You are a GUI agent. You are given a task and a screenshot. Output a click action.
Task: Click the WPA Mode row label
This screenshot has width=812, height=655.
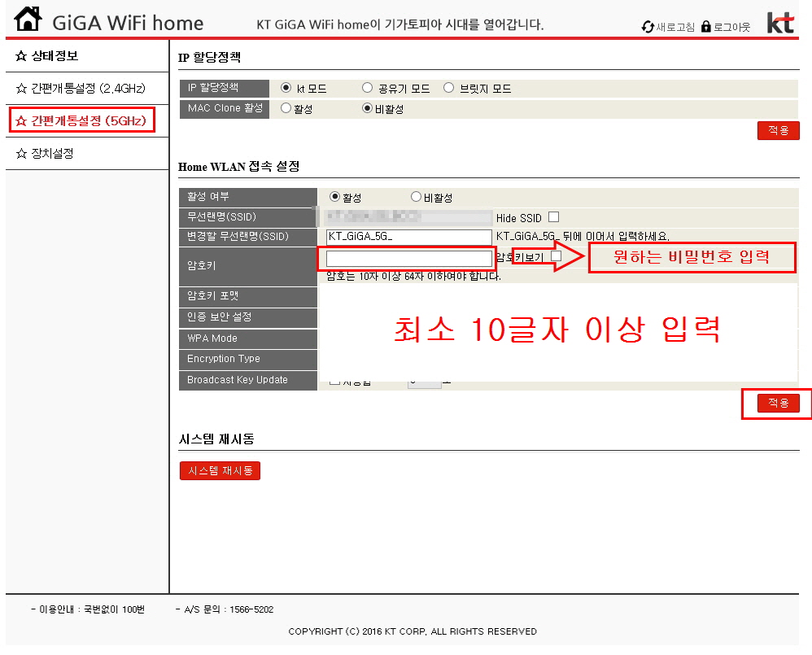[247, 338]
